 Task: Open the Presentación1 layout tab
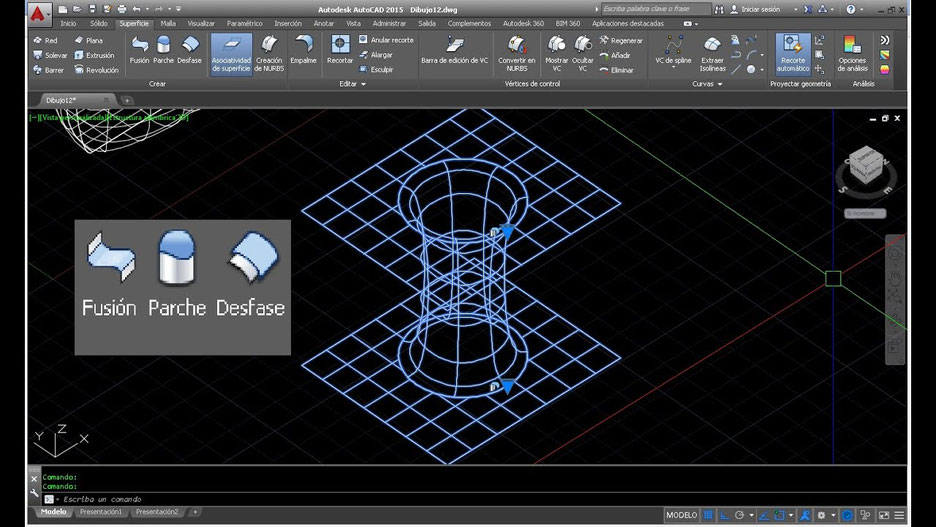coord(101,512)
